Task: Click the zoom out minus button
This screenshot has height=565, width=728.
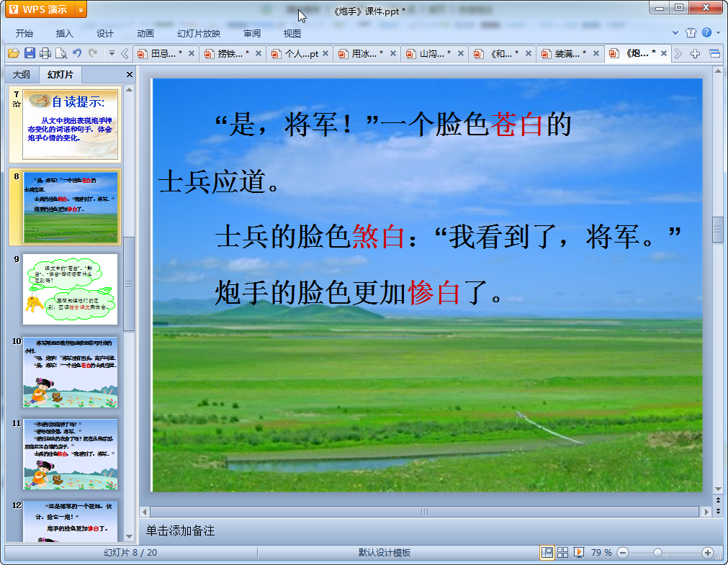Action: click(623, 552)
